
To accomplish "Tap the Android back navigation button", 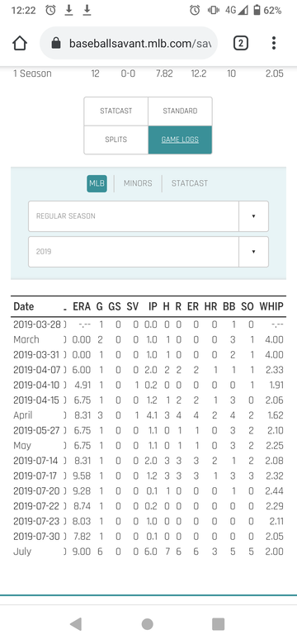I will pyautogui.click(x=76, y=624).
